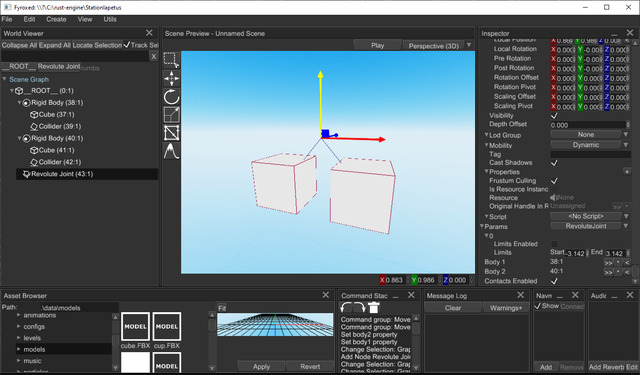The width and height of the screenshot is (640, 375).
Task: Open the Mobility Dynamic dropdown
Action: click(590, 145)
